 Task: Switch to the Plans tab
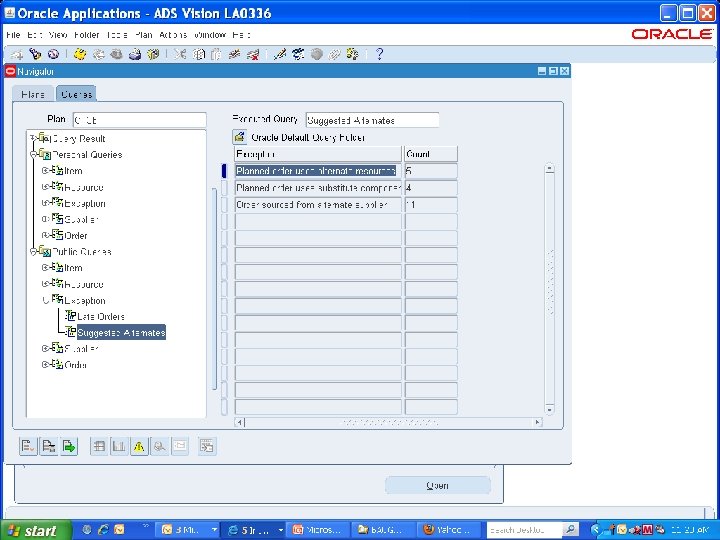coord(33,94)
